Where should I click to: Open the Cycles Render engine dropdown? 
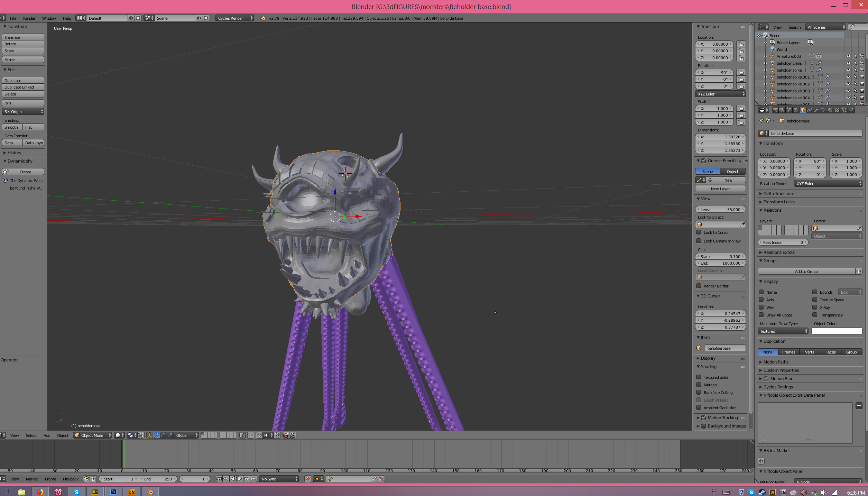(x=235, y=18)
